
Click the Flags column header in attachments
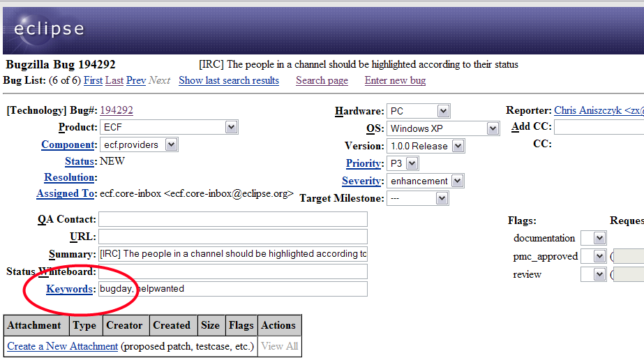point(241,325)
